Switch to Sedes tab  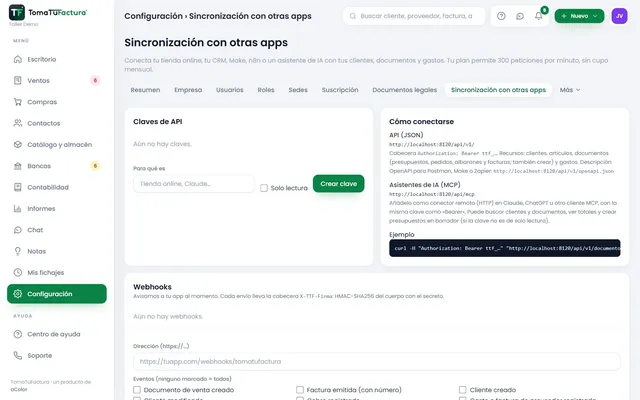tap(298, 90)
